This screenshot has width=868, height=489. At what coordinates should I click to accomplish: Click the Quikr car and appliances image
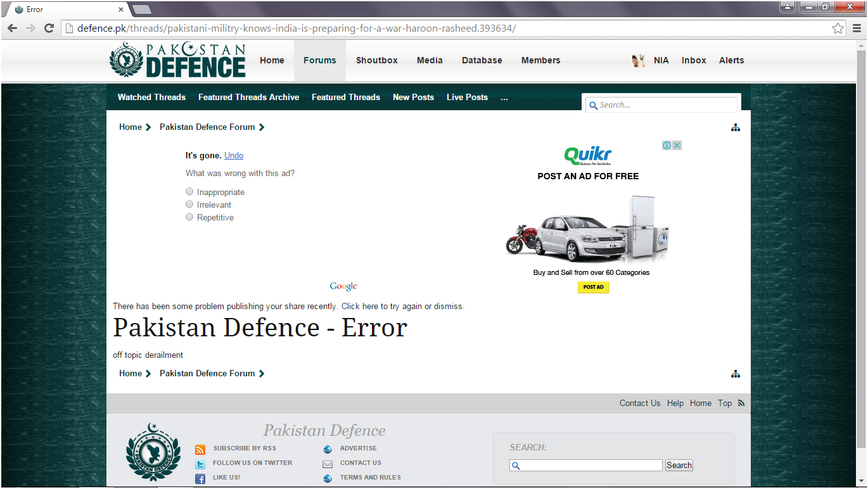[x=587, y=230]
